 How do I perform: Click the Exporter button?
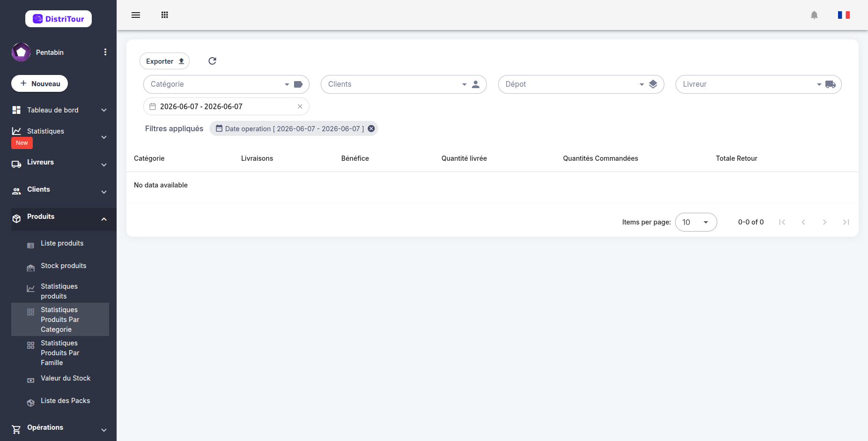click(164, 61)
